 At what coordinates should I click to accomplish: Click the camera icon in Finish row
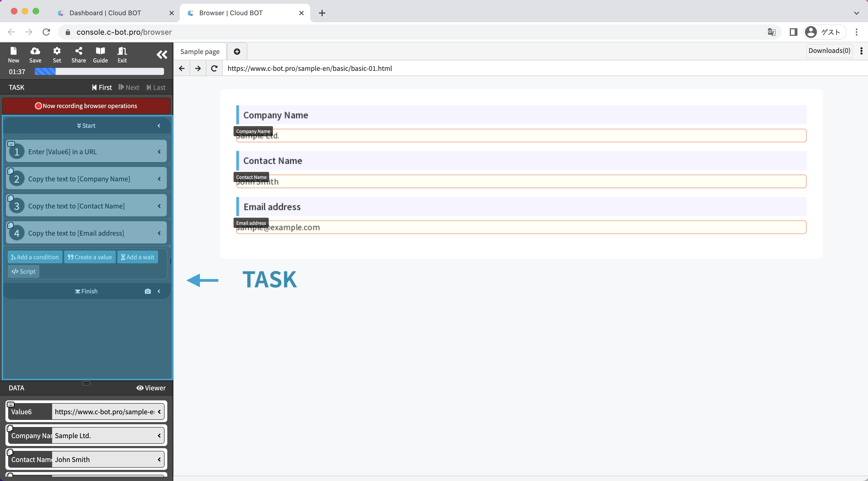(x=147, y=291)
